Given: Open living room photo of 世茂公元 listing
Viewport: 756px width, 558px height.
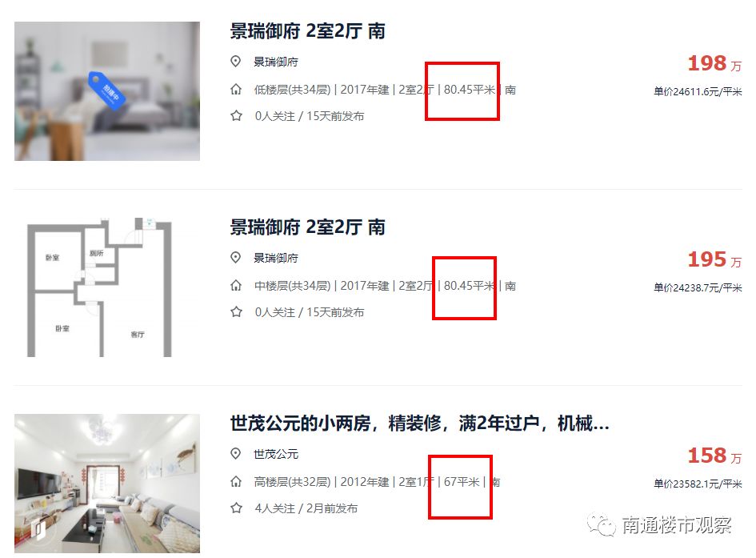Looking at the screenshot, I should (x=107, y=484).
